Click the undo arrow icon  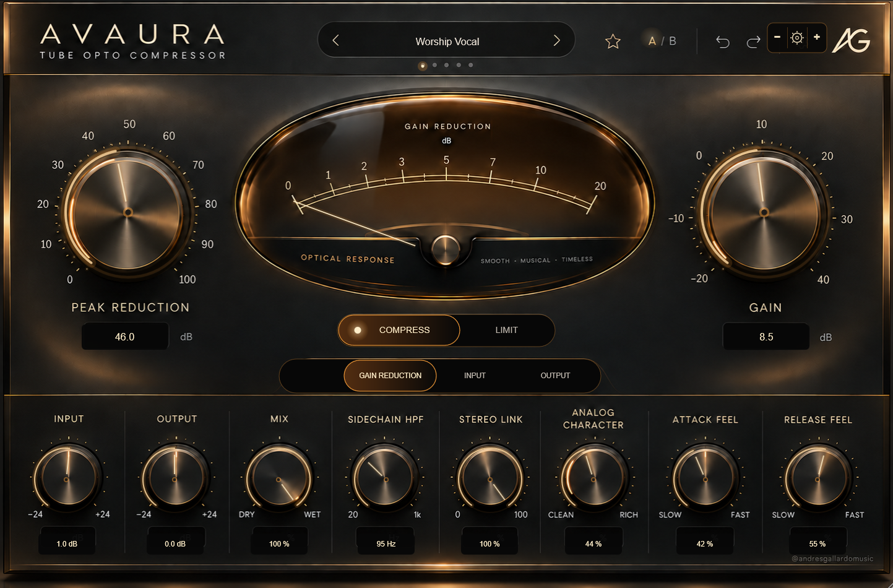pos(723,41)
